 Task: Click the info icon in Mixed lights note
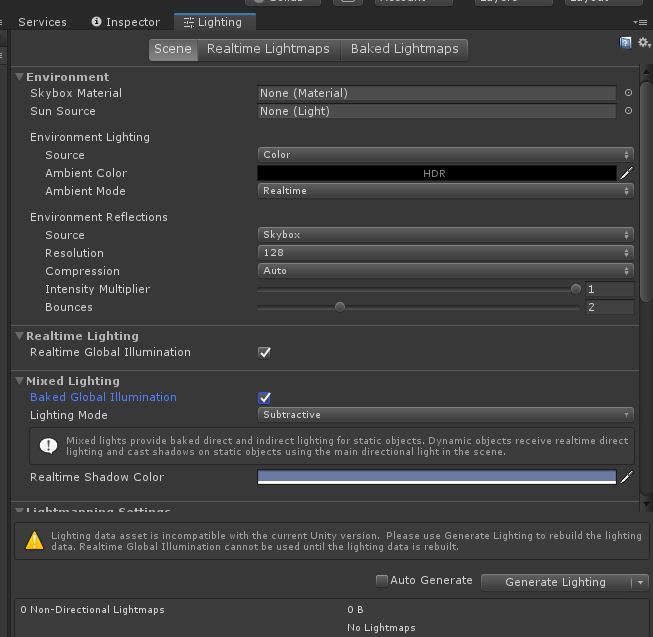(x=48, y=446)
